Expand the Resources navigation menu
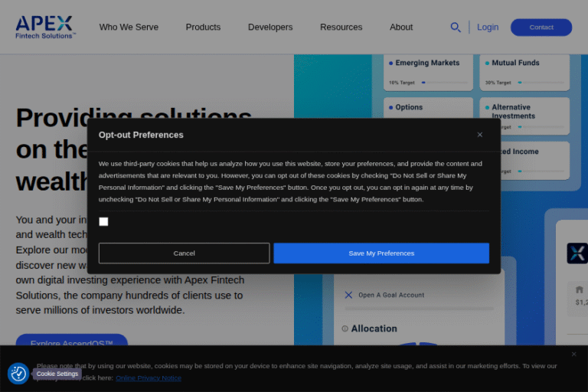Image resolution: width=588 pixels, height=392 pixels. click(341, 27)
